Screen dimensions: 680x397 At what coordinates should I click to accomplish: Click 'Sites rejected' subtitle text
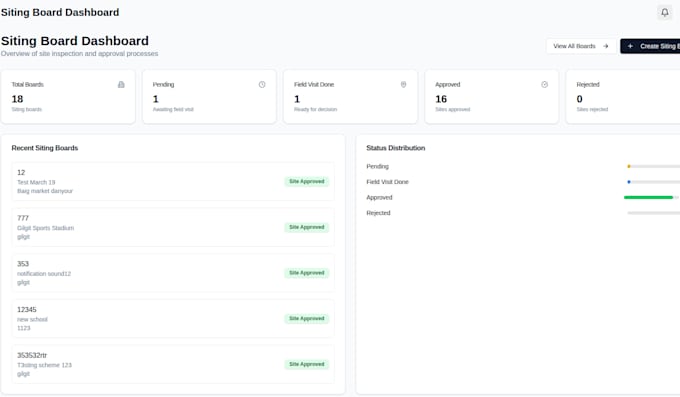pyautogui.click(x=592, y=109)
